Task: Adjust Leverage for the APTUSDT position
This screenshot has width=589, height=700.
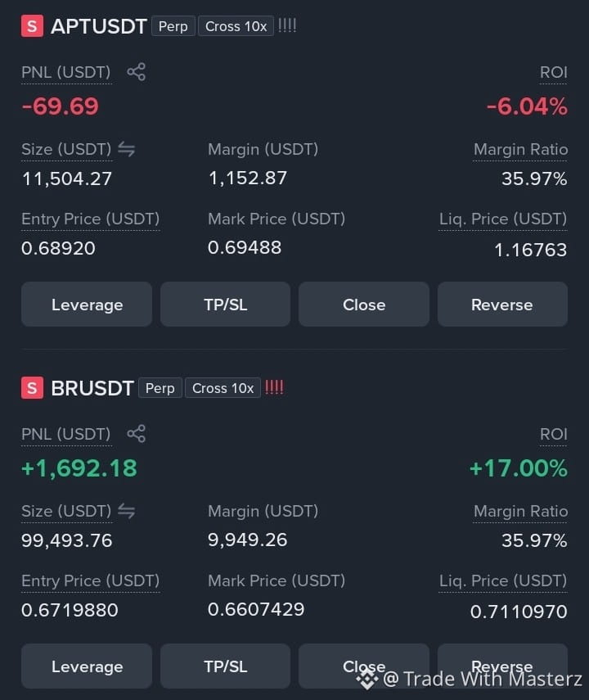Action: (87, 305)
